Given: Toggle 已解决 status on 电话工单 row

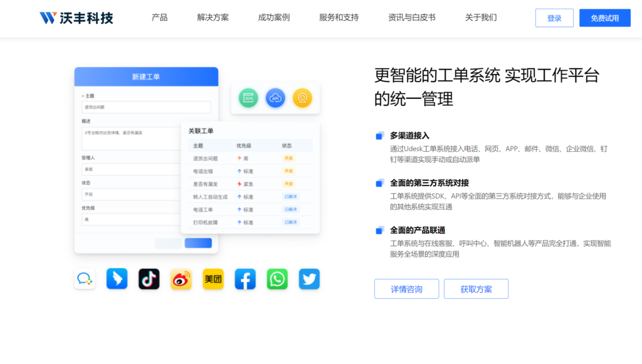Looking at the screenshot, I should [x=288, y=209].
